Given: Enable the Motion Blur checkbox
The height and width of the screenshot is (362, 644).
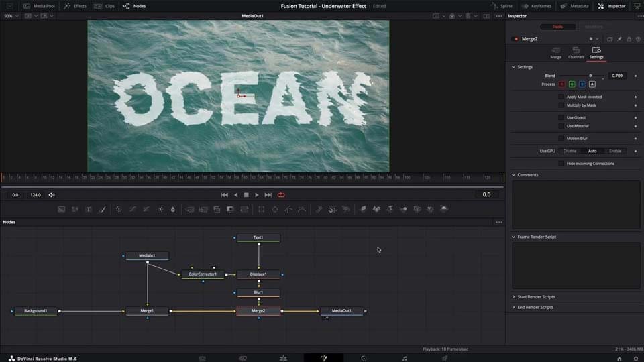Looking at the screenshot, I should point(561,139).
